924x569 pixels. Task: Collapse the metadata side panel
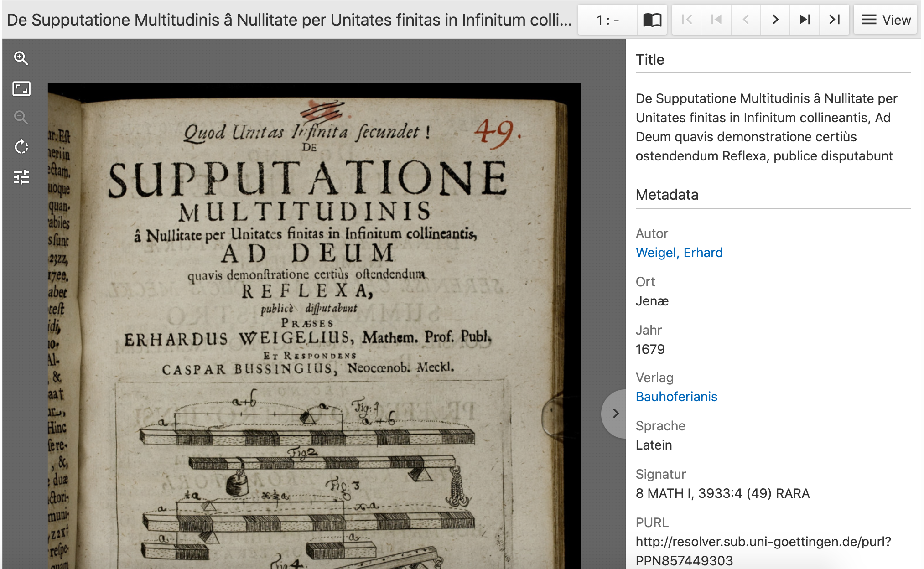coord(615,414)
